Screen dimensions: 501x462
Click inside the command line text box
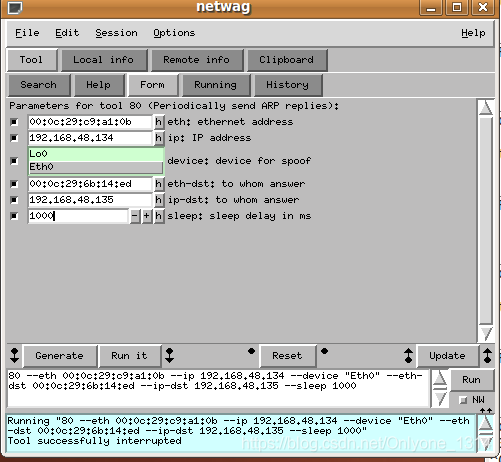tap(218, 388)
